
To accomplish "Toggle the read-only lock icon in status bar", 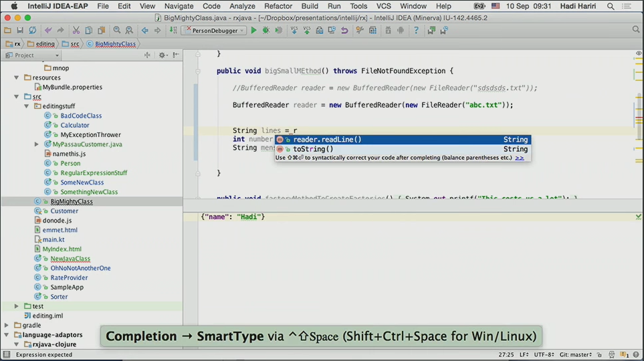I will pos(600,355).
